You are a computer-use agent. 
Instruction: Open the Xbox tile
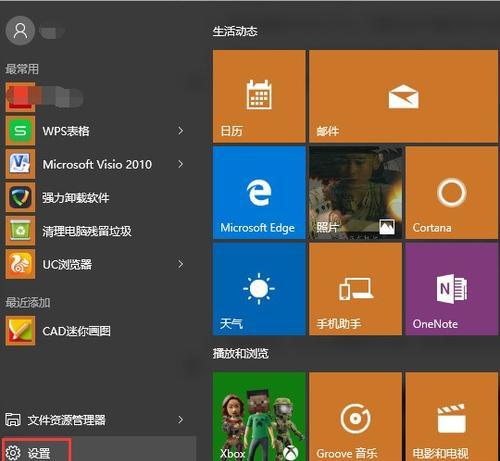259,417
